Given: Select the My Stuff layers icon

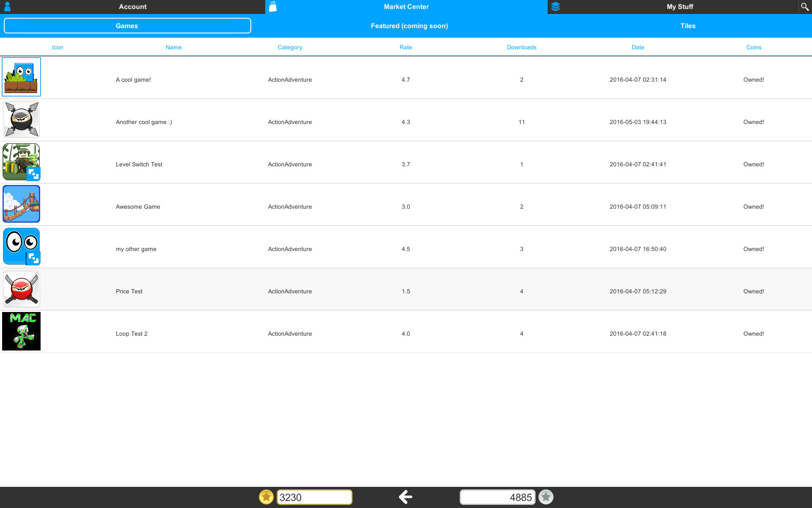Looking at the screenshot, I should pyautogui.click(x=555, y=6).
